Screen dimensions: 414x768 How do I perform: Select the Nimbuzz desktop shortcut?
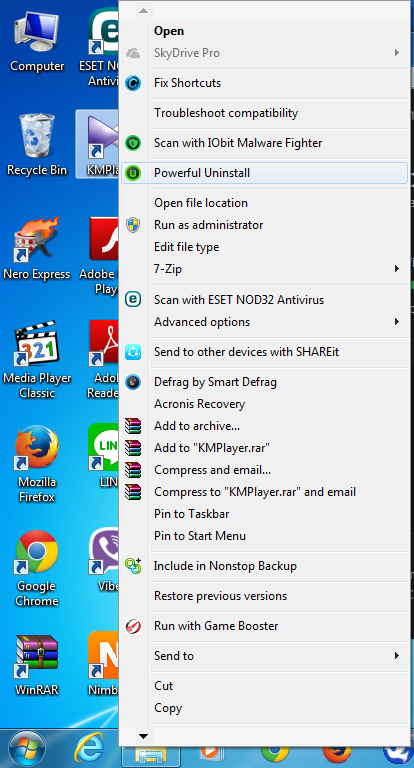(104, 666)
